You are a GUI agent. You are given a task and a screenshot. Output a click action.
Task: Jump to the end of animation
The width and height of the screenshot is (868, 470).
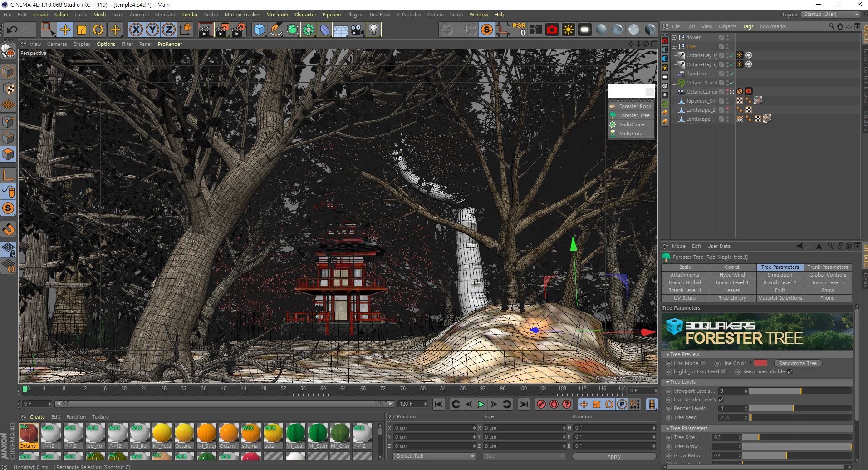point(524,404)
